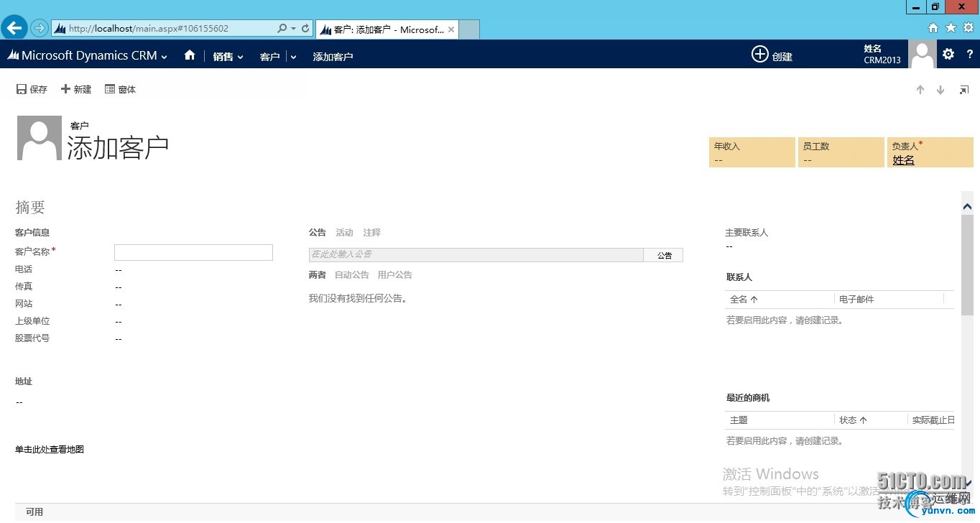Open the browser tools gear icon
This screenshot has height=523, width=980.
point(969,28)
